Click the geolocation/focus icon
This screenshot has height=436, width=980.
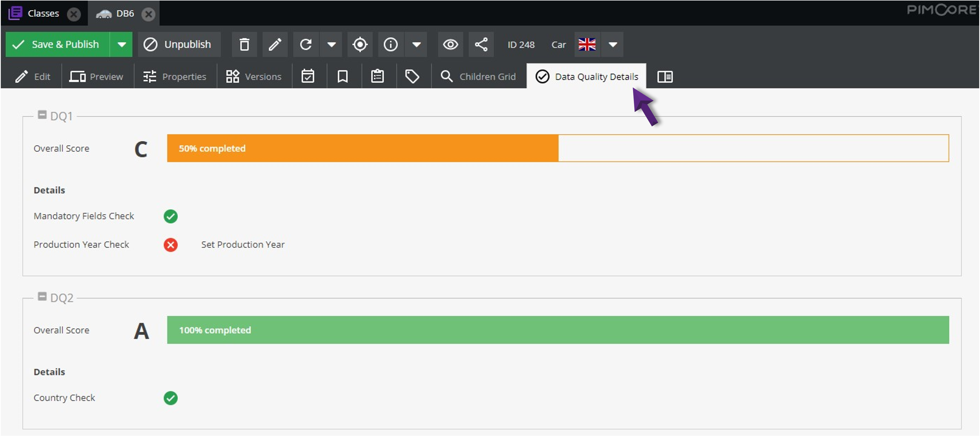[x=360, y=44]
